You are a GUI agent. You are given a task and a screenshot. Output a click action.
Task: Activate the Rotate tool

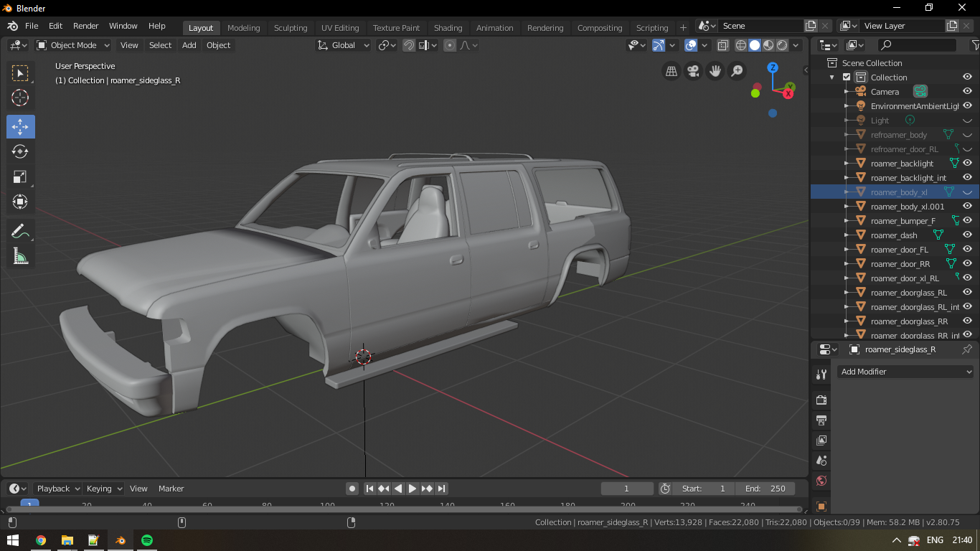[20, 151]
